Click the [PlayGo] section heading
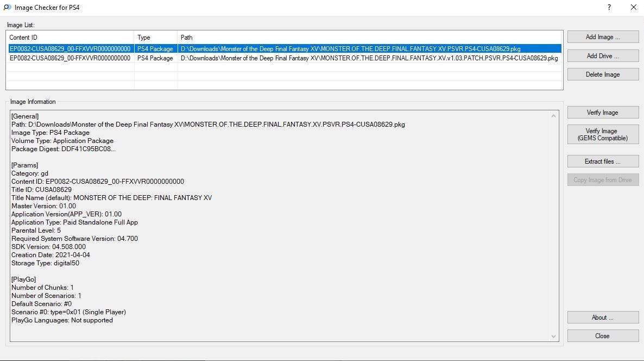Viewport: 644px width, 361px height. pyautogui.click(x=24, y=279)
